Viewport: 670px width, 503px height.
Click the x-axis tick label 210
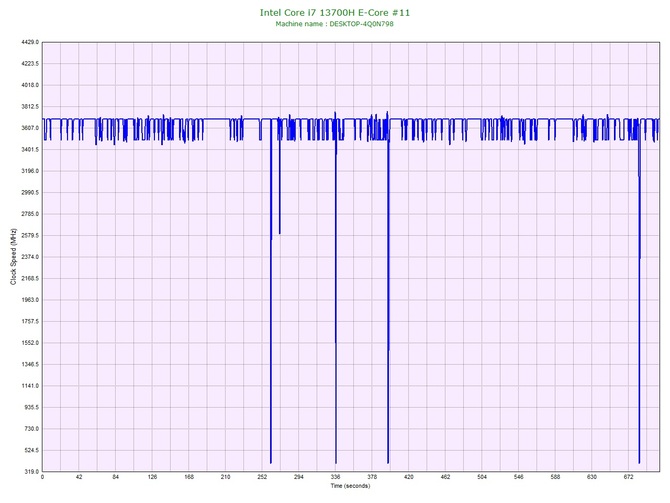click(x=226, y=477)
